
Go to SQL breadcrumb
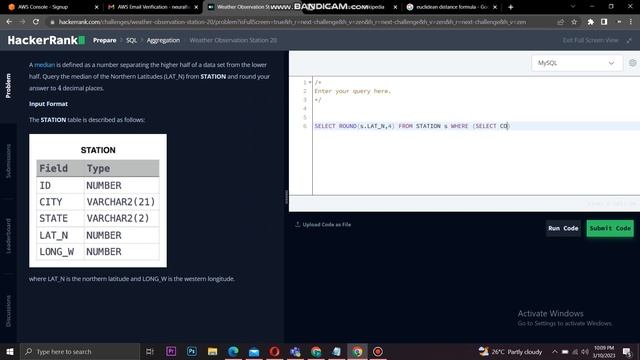pos(131,40)
